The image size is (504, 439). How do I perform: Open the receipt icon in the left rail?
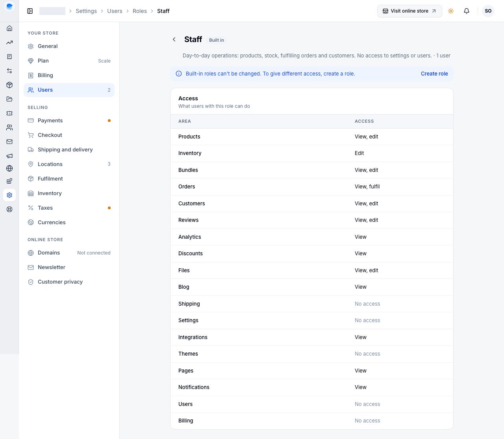[9, 57]
